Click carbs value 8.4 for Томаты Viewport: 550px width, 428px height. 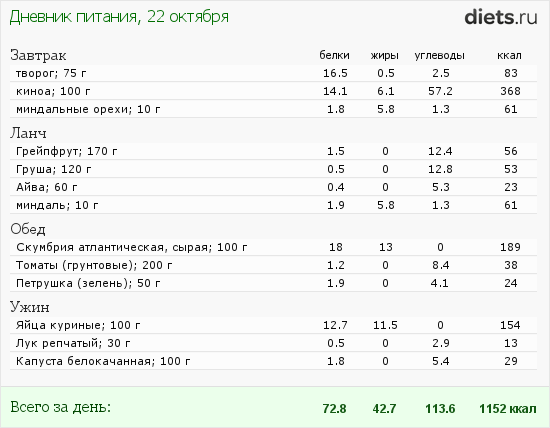coord(440,265)
